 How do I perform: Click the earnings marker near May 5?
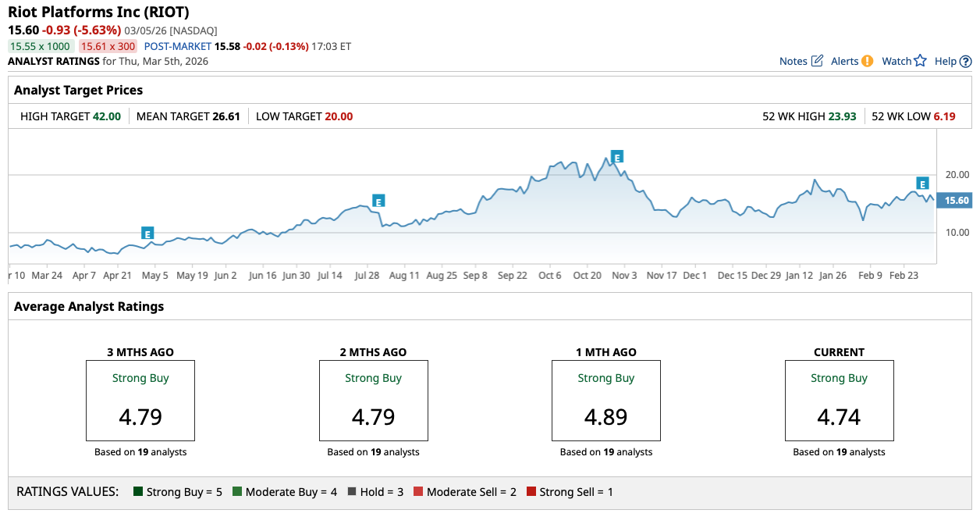click(147, 233)
